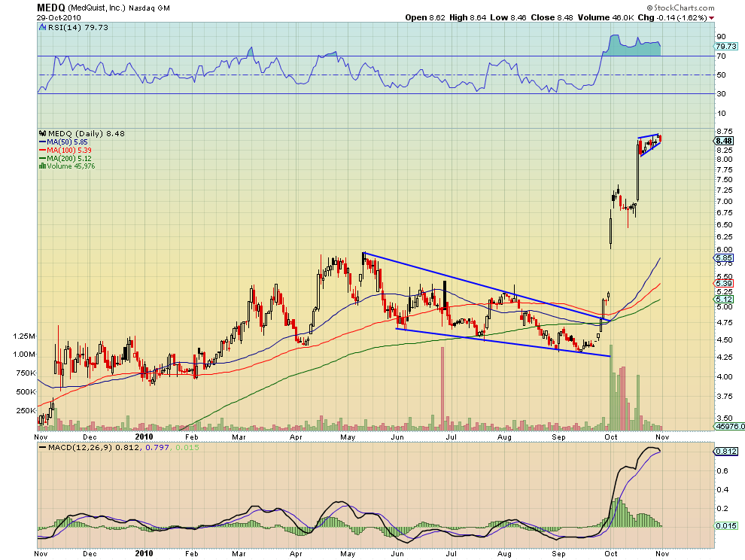
Task: Click the MACD value '0.812' in legend
Action: 126,447
